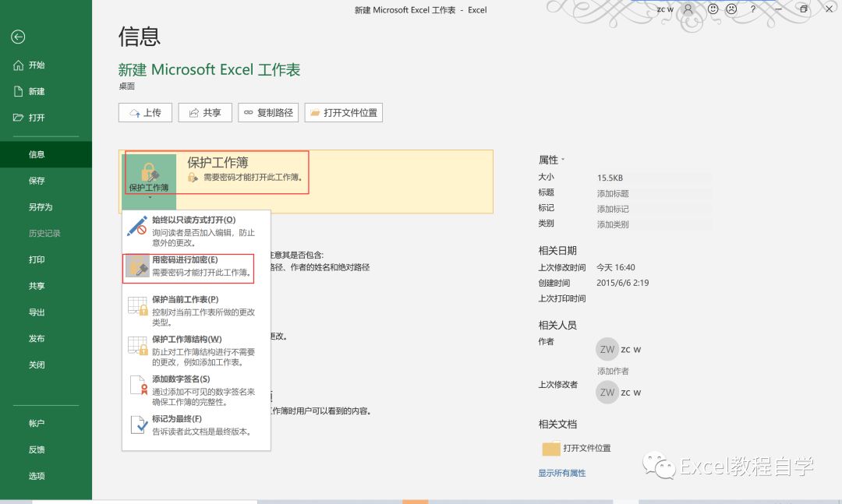Screen dimensions: 842x504
Task: Click the mark-as-final checkmark icon
Action: pos(139,425)
